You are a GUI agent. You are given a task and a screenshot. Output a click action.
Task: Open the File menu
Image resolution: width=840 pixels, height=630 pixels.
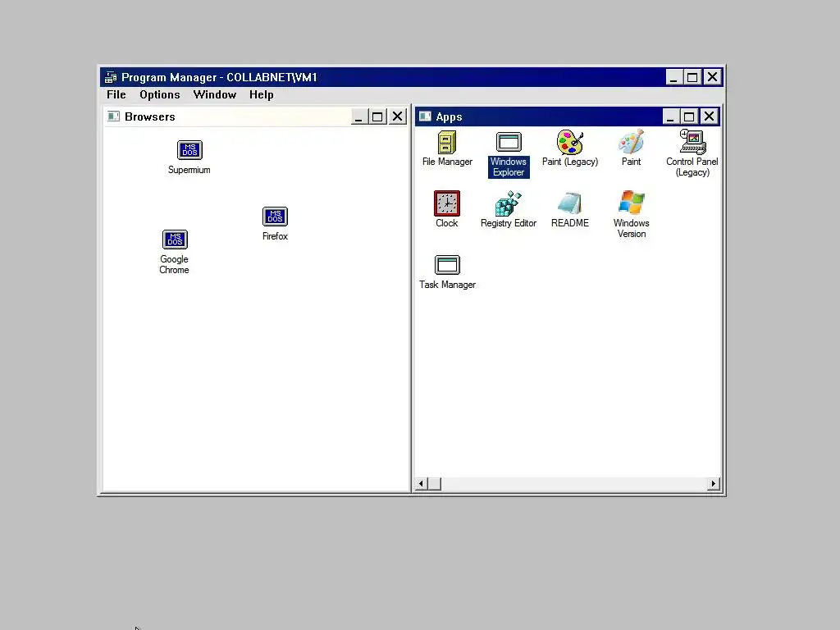click(x=116, y=95)
